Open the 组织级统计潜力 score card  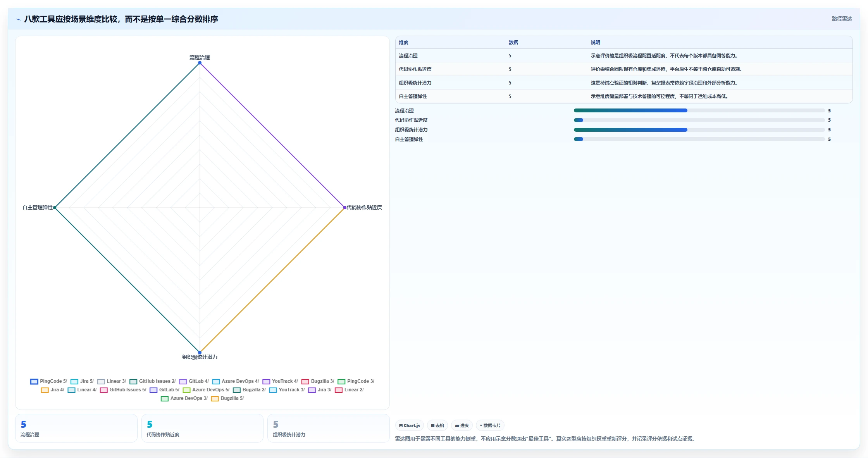(x=328, y=428)
